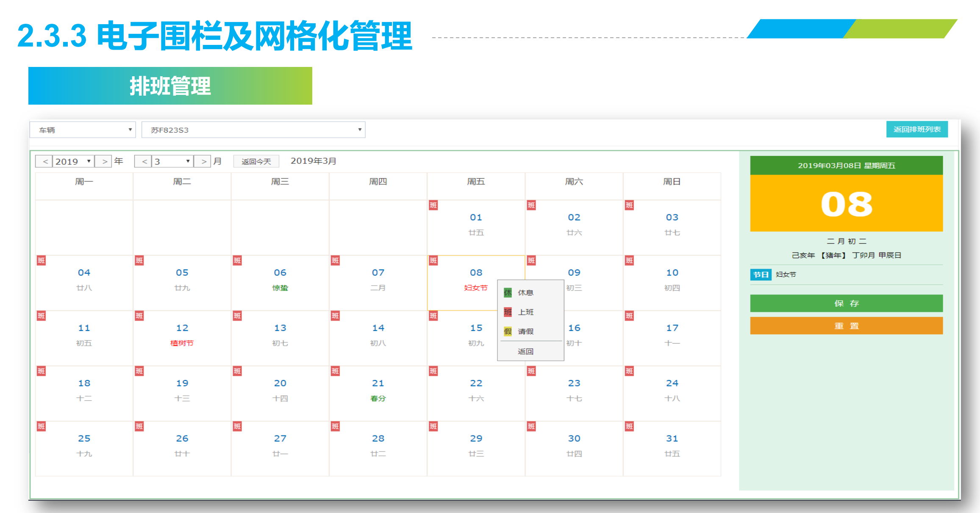Click the 班 shift badge on day 31
The width and height of the screenshot is (980, 513).
[x=629, y=427]
